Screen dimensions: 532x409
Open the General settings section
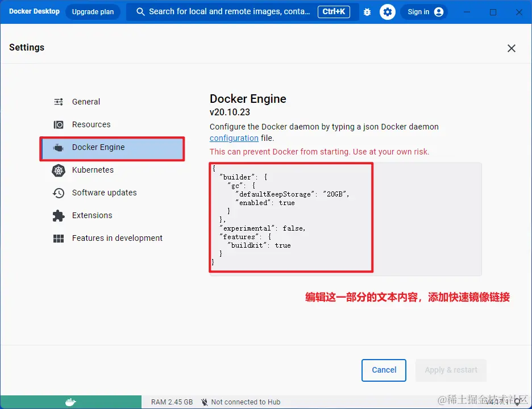tap(112, 102)
